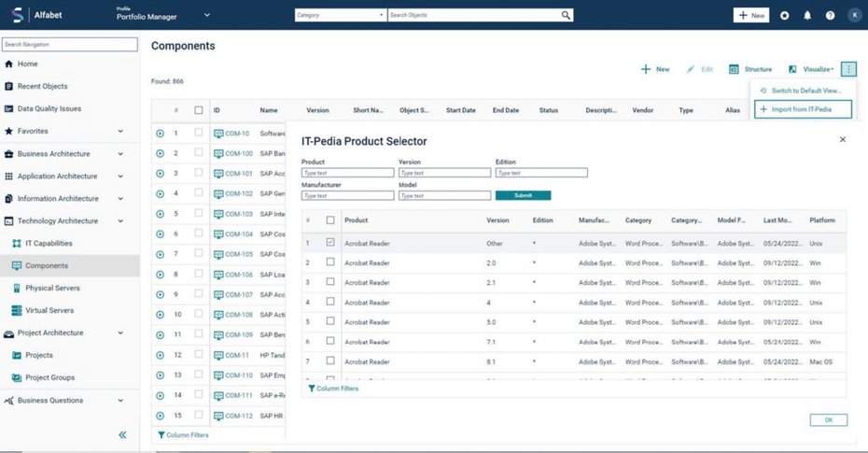Uncheck Acrobat Reader version Other row
868x453 pixels.
[330, 243]
